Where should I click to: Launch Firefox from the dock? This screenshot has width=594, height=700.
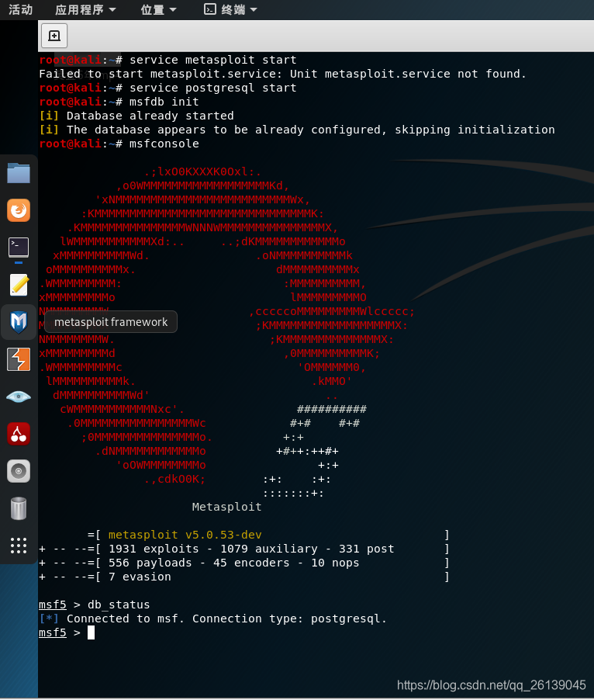pyautogui.click(x=19, y=210)
